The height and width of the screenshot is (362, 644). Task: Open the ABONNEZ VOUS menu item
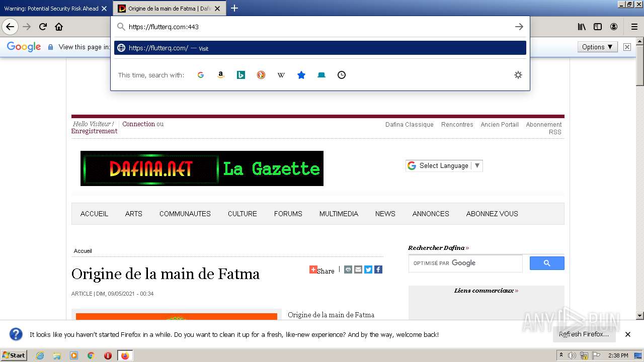click(x=492, y=214)
